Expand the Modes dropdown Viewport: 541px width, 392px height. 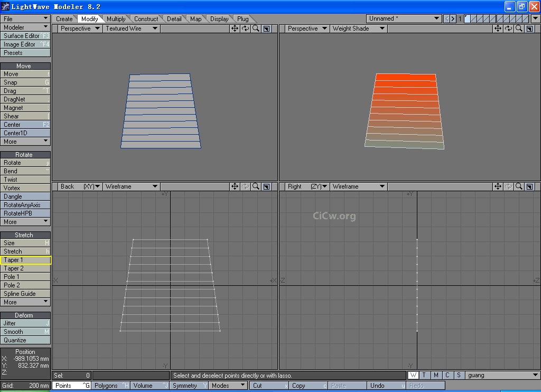tap(228, 386)
